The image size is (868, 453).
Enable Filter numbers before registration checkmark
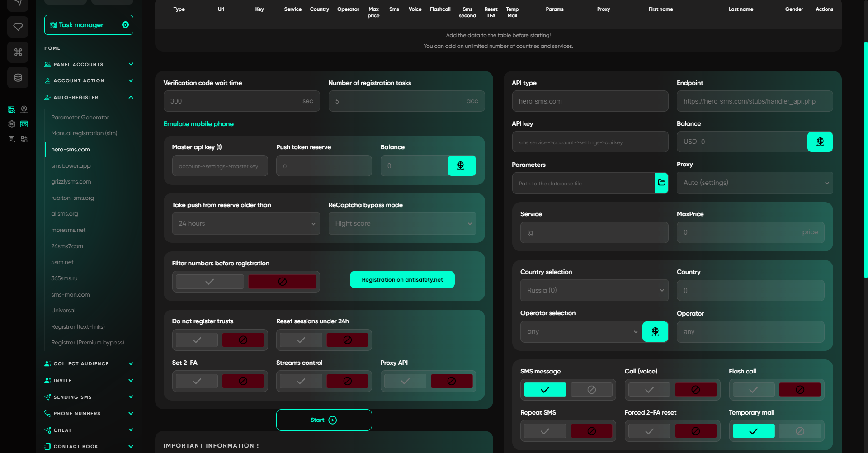coord(210,282)
